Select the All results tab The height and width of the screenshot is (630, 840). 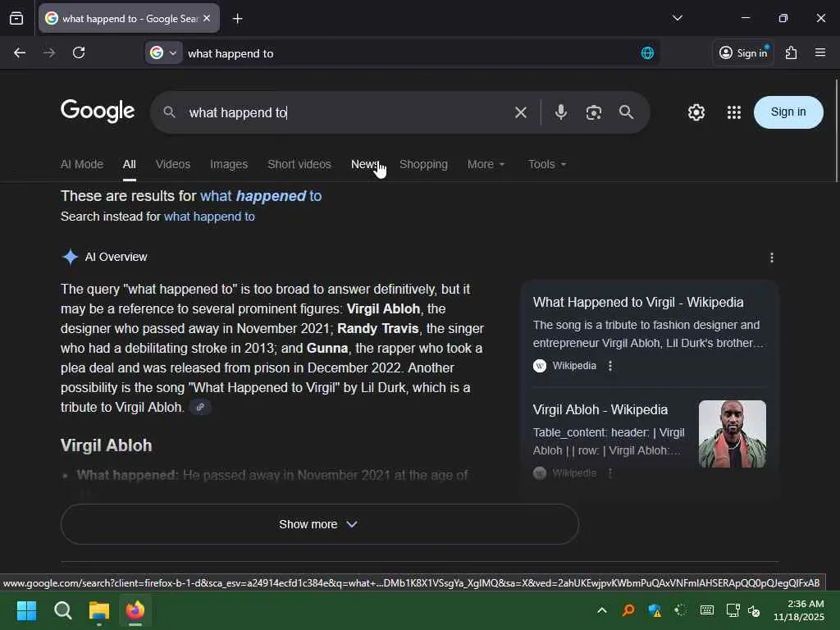(x=129, y=164)
